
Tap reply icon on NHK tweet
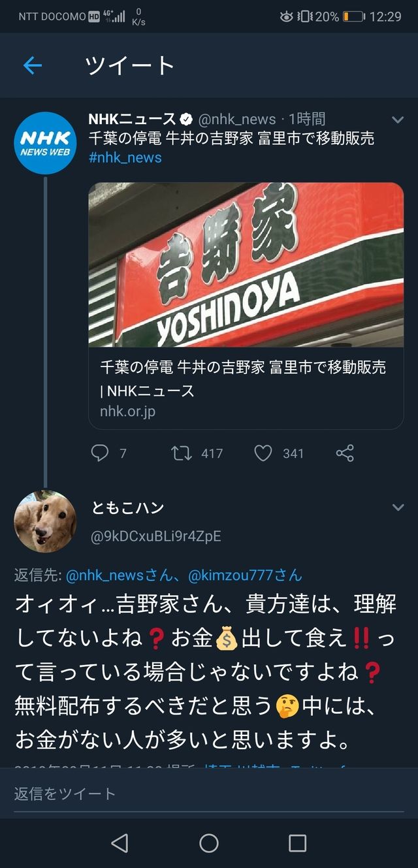[100, 453]
